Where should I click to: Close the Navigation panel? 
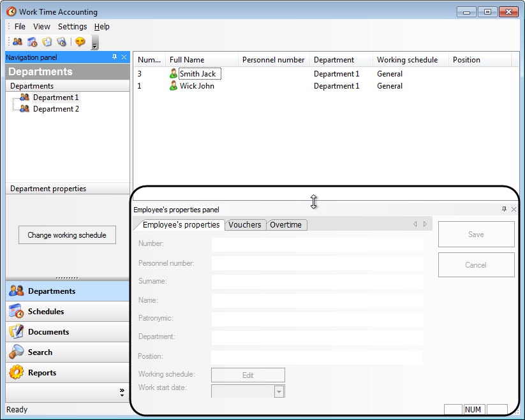point(124,57)
